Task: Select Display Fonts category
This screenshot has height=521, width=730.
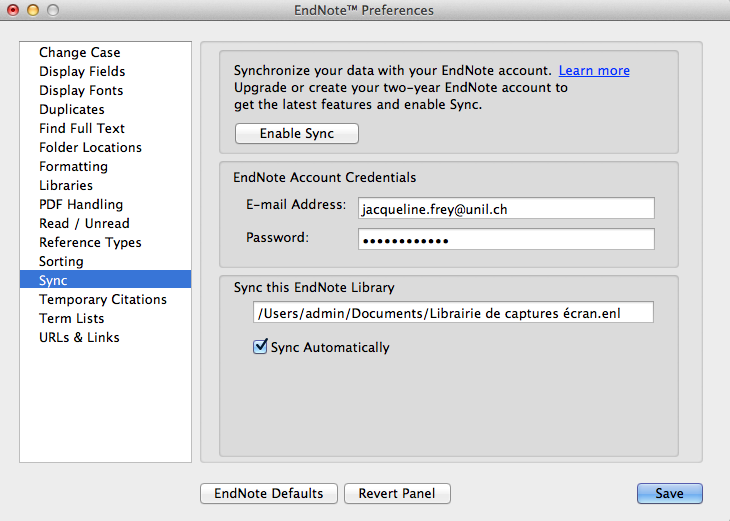Action: pos(82,90)
